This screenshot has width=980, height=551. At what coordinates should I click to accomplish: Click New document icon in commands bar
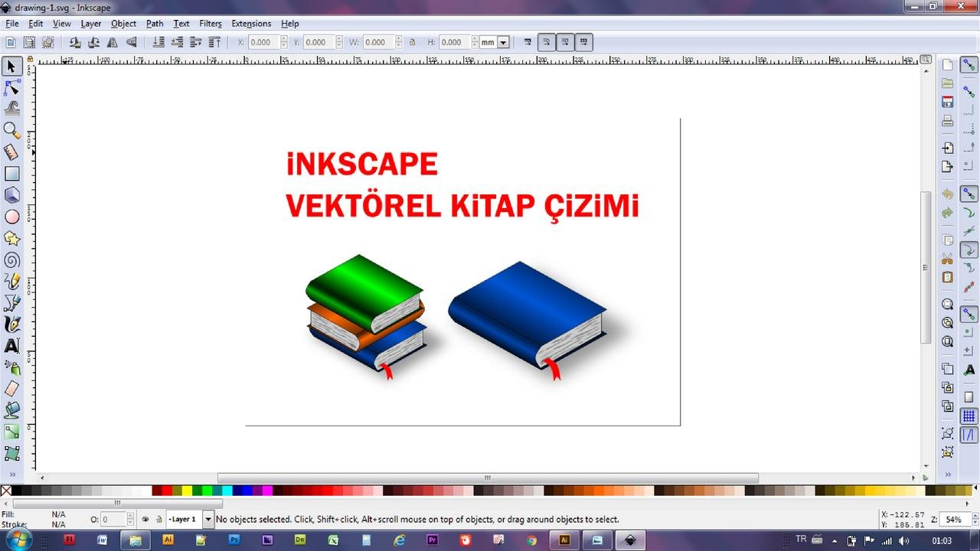pyautogui.click(x=948, y=65)
